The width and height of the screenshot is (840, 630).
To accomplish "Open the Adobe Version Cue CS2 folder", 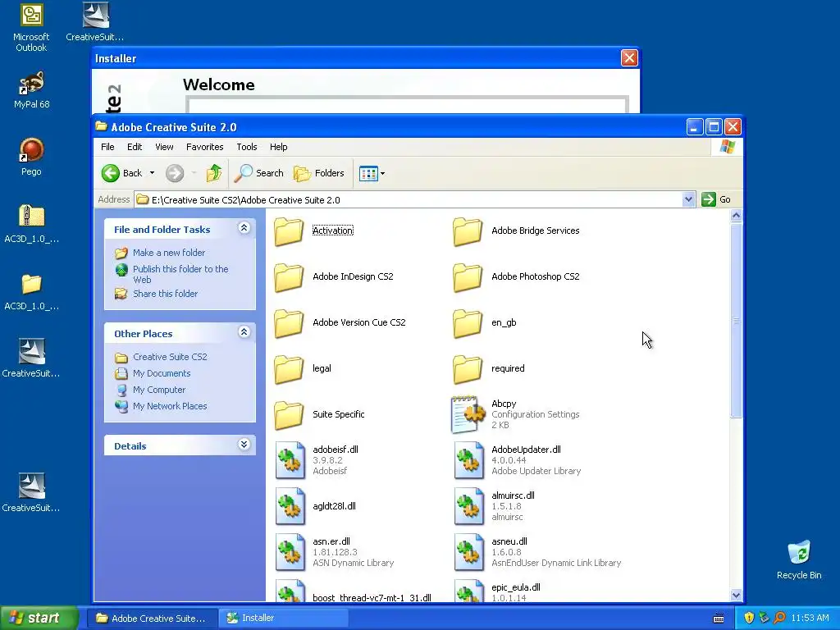I will (340, 323).
